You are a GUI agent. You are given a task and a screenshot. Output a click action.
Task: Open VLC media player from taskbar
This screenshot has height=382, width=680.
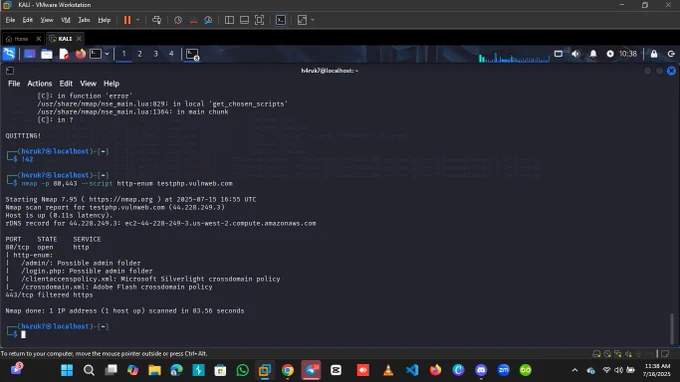388,370
